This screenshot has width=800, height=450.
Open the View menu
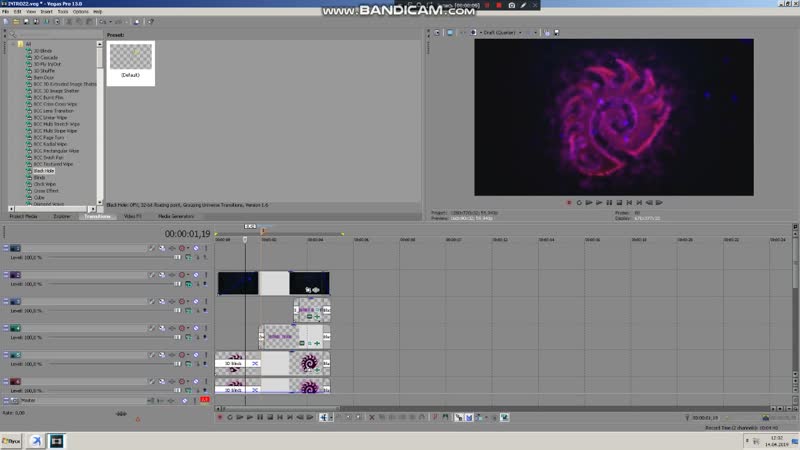pos(31,11)
